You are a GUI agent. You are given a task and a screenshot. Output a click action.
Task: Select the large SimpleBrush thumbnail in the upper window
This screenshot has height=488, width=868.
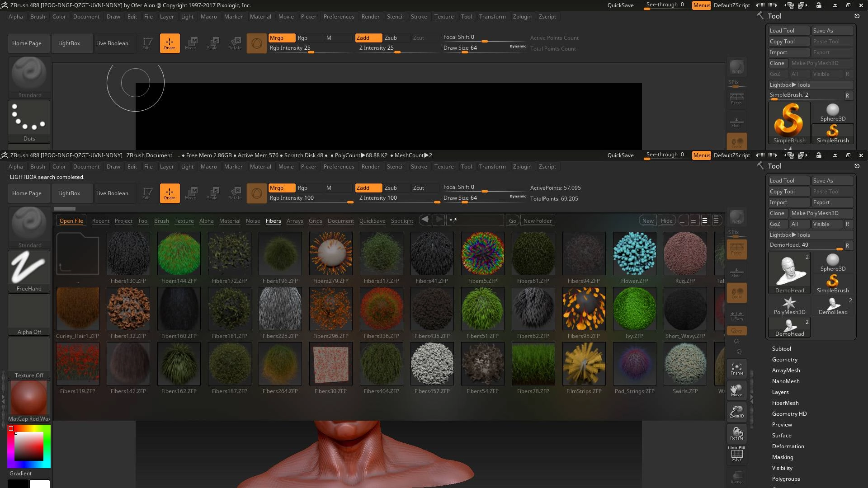pos(789,123)
